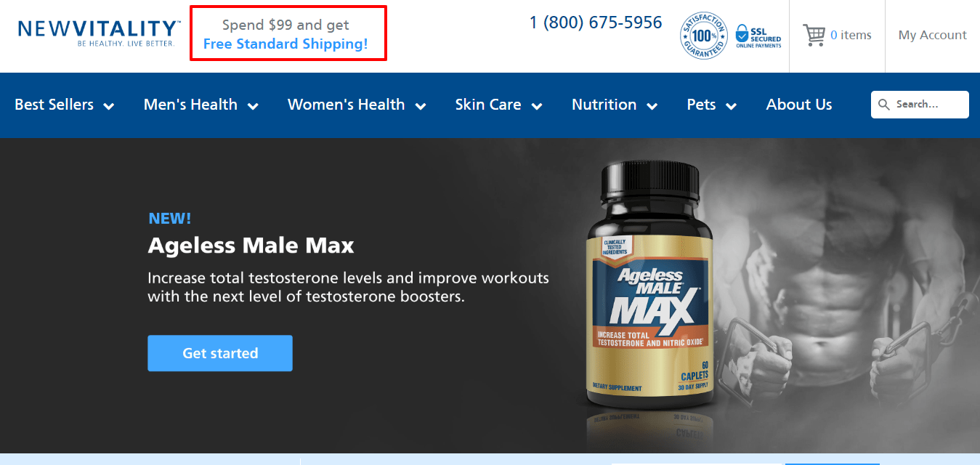
Task: Click the New Vitality logo
Action: tap(100, 33)
